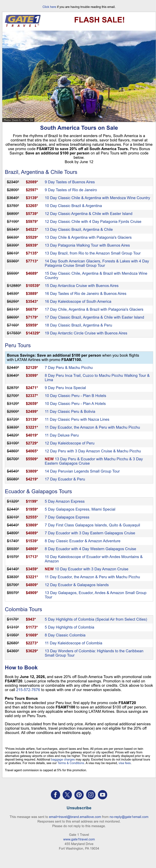
Task: Open the Instagram social icon
Action: (91, 795)
